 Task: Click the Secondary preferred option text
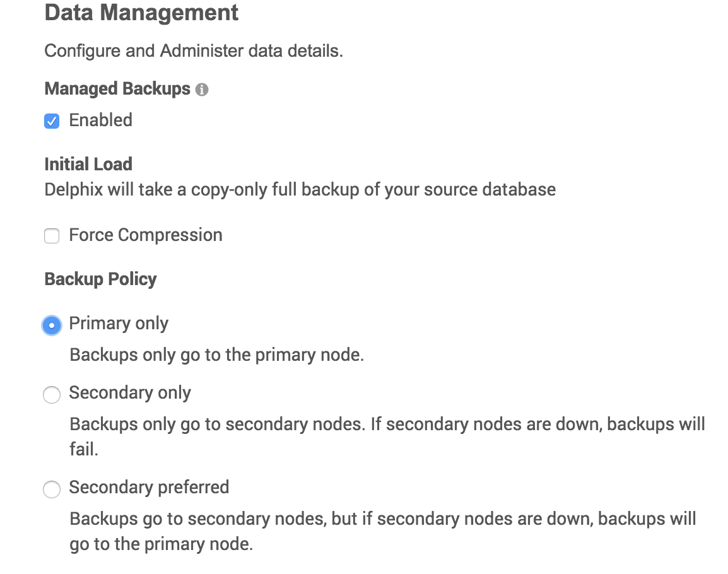coord(149,488)
